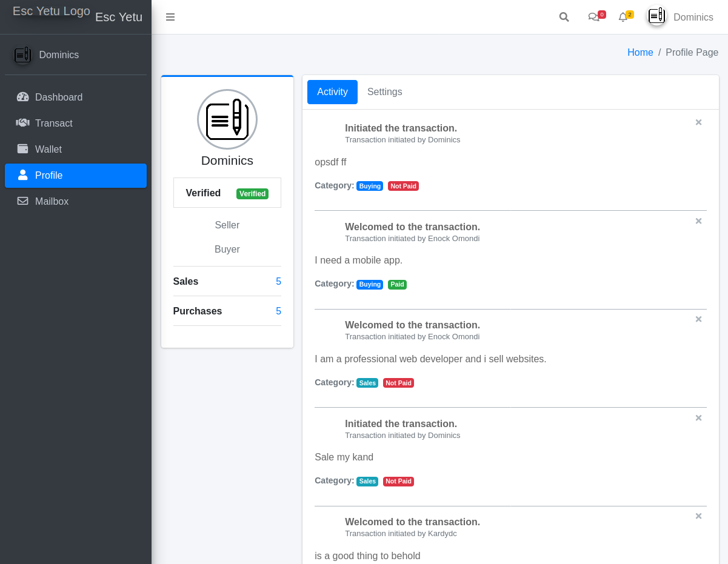This screenshot has width=728, height=564.
Task: Click the top-right Dominics user avatar
Action: tap(656, 16)
